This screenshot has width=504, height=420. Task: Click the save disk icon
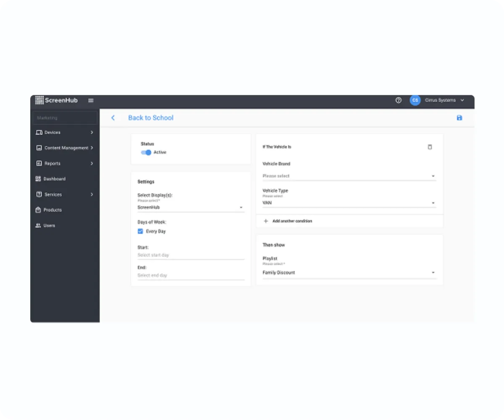coord(459,118)
